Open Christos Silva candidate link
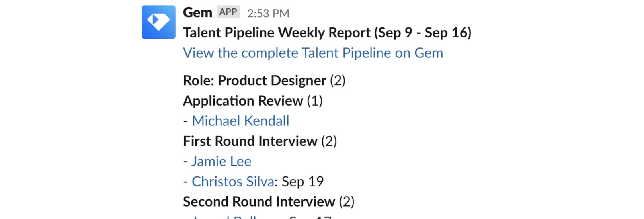The height and width of the screenshot is (219, 644). pyautogui.click(x=233, y=182)
